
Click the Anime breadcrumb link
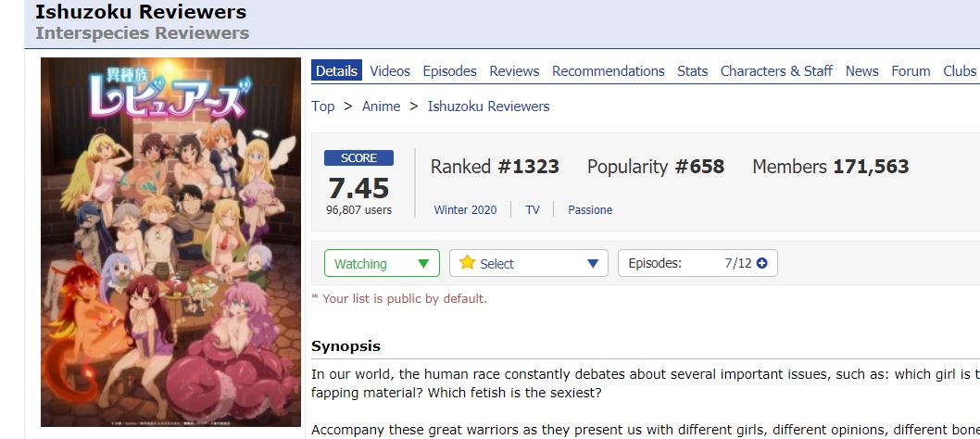[382, 107]
